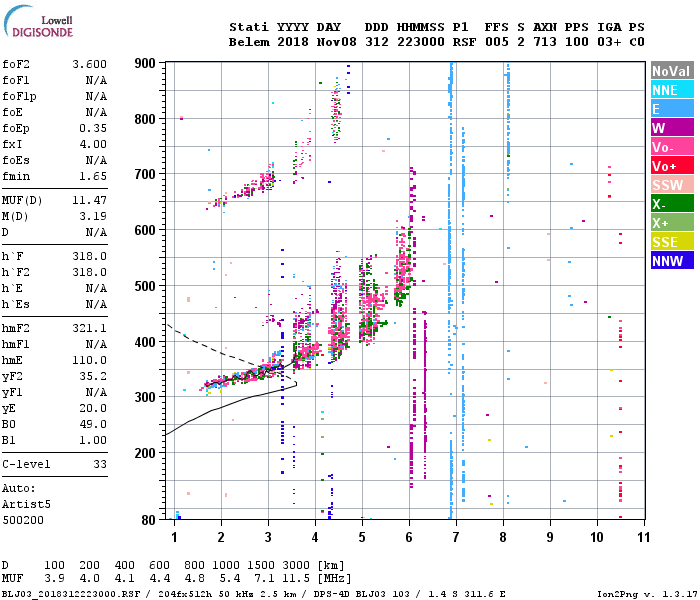Click the h`F2 label
The width and height of the screenshot is (700, 600).
click(16, 272)
